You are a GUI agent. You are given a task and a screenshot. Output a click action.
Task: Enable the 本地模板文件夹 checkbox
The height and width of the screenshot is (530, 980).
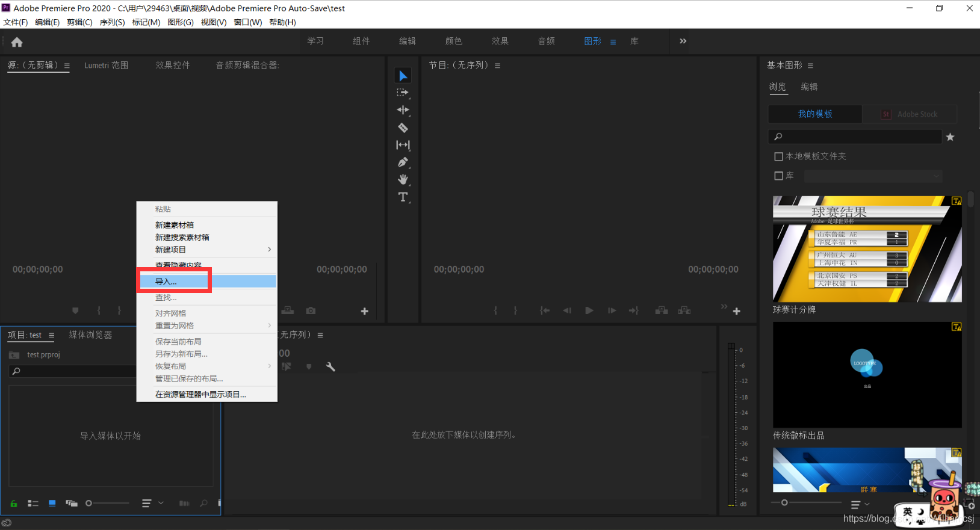pyautogui.click(x=778, y=156)
